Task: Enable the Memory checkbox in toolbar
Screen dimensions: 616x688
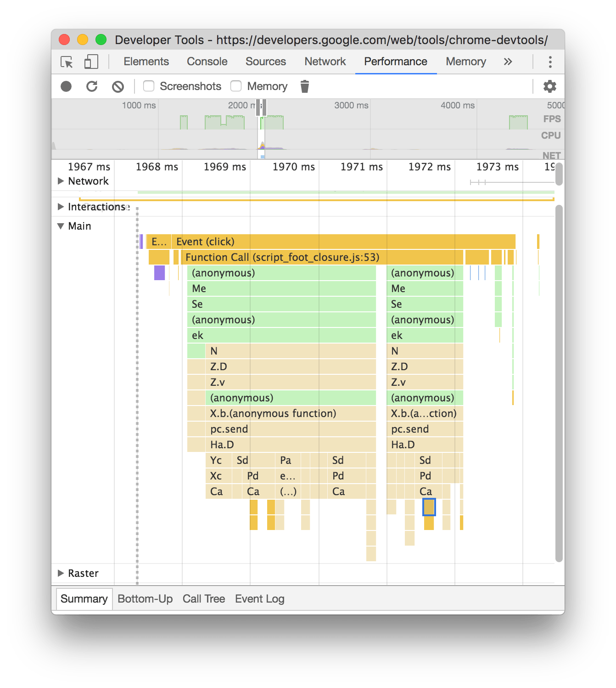Action: (x=236, y=86)
